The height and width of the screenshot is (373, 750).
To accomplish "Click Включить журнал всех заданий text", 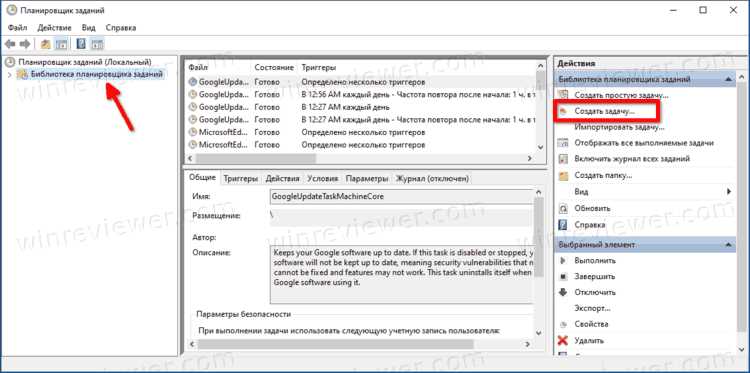I will (x=632, y=159).
